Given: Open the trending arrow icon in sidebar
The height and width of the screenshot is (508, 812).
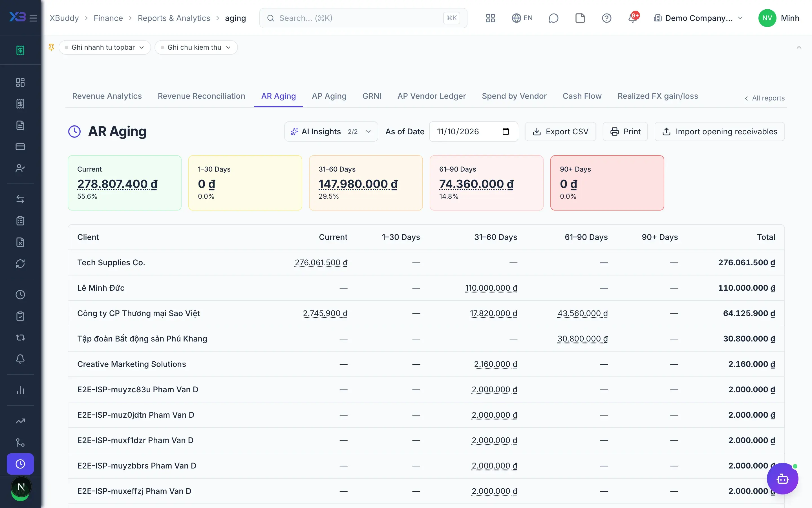Looking at the screenshot, I should pyautogui.click(x=20, y=421).
